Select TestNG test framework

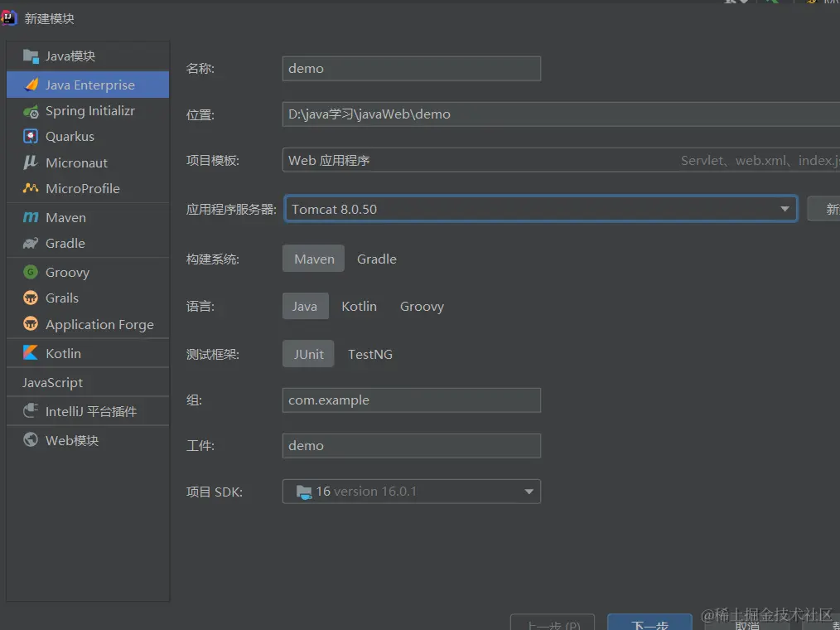click(x=370, y=354)
